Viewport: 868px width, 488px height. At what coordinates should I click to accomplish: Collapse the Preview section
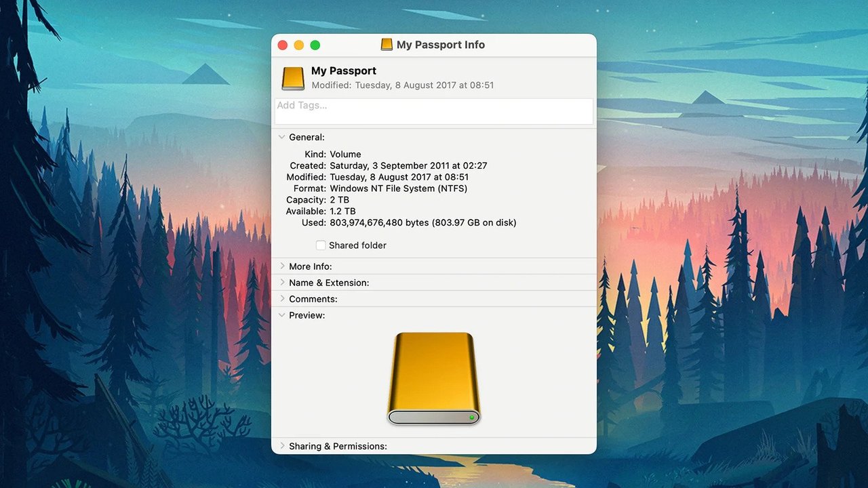coord(282,315)
